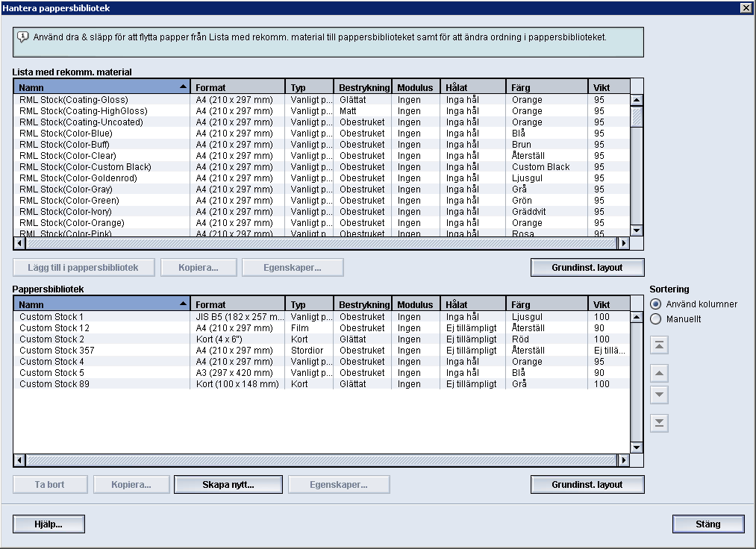Sort Pappersbibliotek by Format column header

pyautogui.click(x=238, y=304)
